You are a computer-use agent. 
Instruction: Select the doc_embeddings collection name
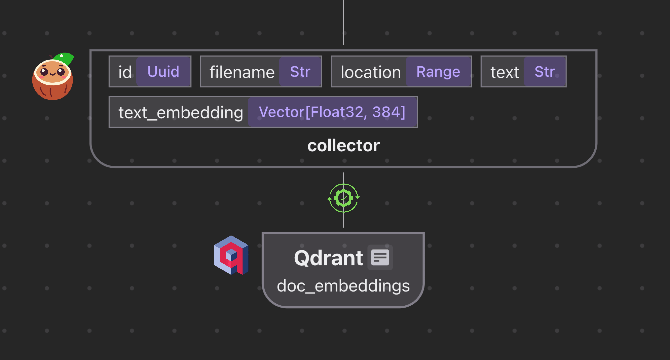[343, 286]
